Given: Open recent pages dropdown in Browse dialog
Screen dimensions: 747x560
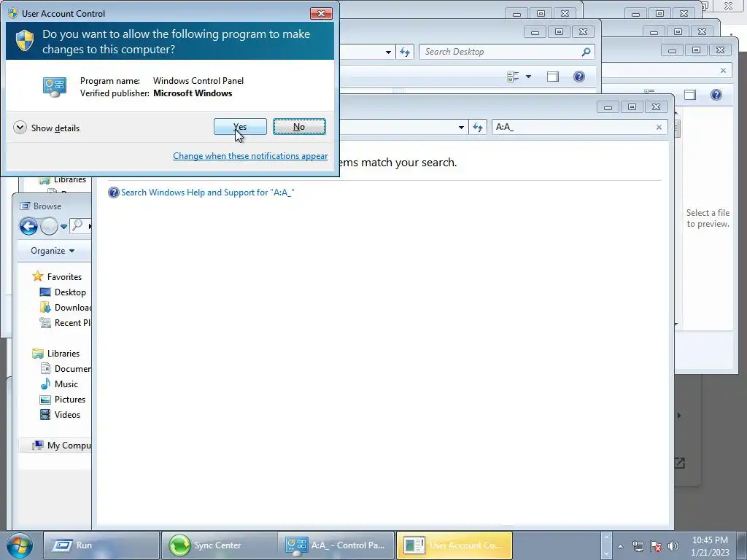Looking at the screenshot, I should point(63,227).
